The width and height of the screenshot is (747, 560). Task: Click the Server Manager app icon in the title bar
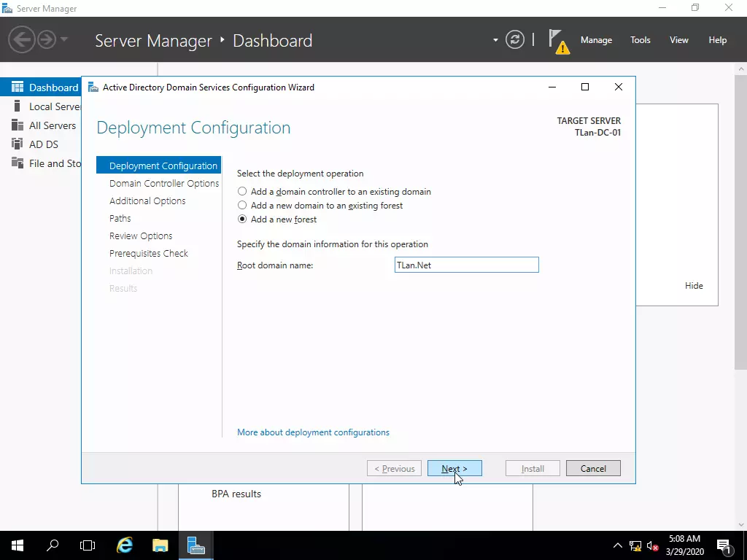[7, 9]
